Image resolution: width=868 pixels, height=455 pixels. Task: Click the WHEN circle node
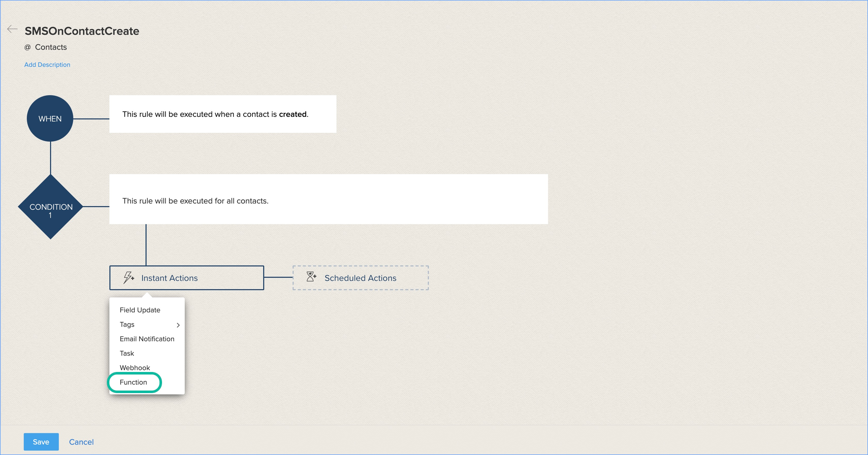pos(50,119)
